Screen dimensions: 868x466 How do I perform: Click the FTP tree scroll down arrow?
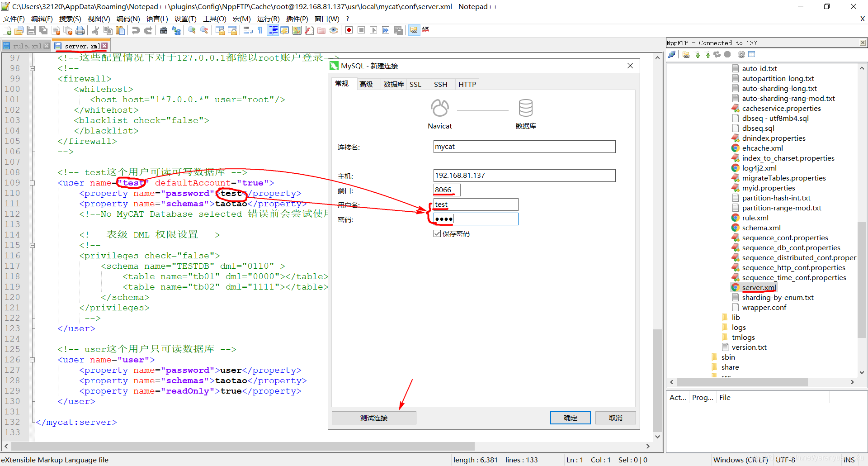coord(862,372)
